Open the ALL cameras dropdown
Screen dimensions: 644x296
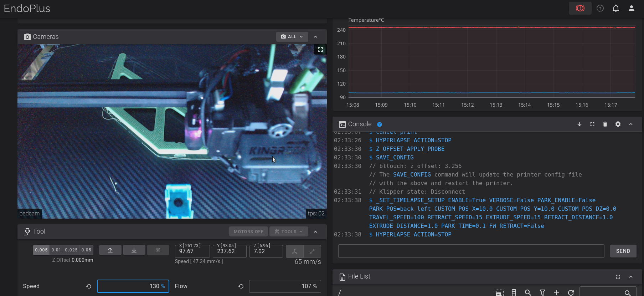[292, 37]
